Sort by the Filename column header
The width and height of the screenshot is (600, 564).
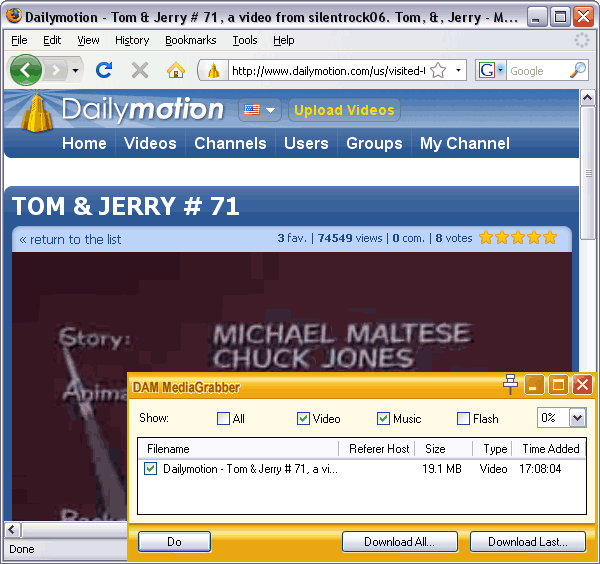pyautogui.click(x=238, y=448)
